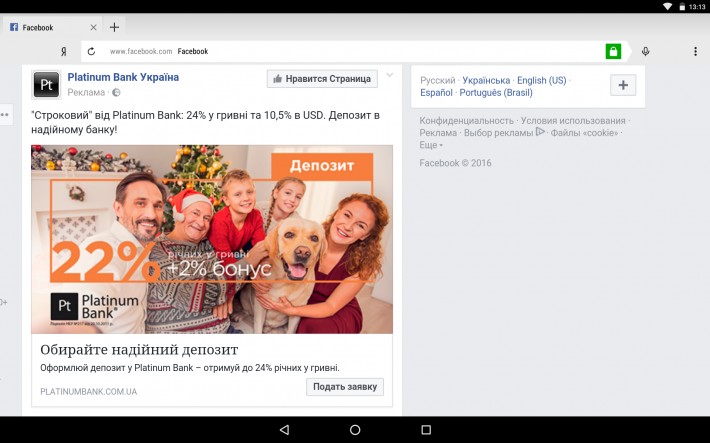
Task: Click the 13:13 clock in status bar
Action: [697, 6]
